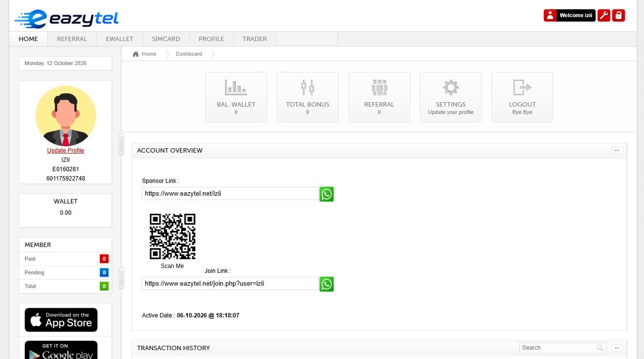This screenshot has width=644, height=359.
Task: Switch to the SIMCARD tab
Action: pos(166,39)
